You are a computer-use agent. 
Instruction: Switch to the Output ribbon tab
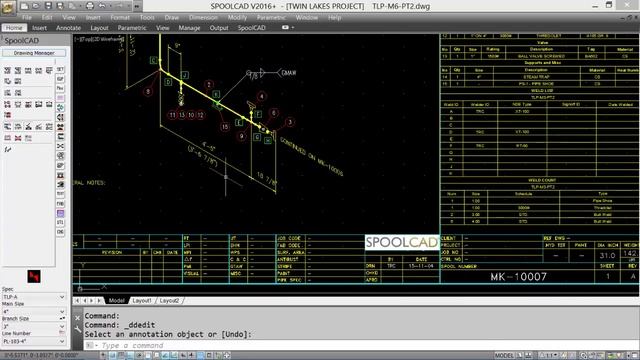219,28
